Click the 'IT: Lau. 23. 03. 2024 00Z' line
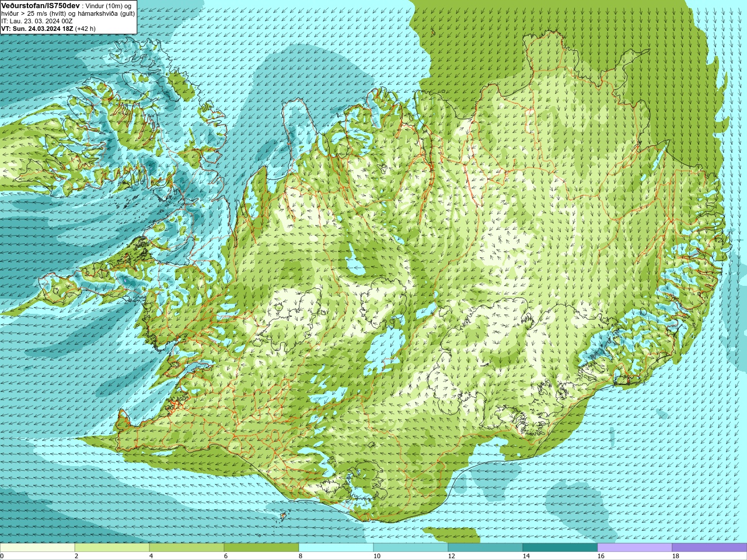This screenshot has height=560, width=747. [37, 21]
